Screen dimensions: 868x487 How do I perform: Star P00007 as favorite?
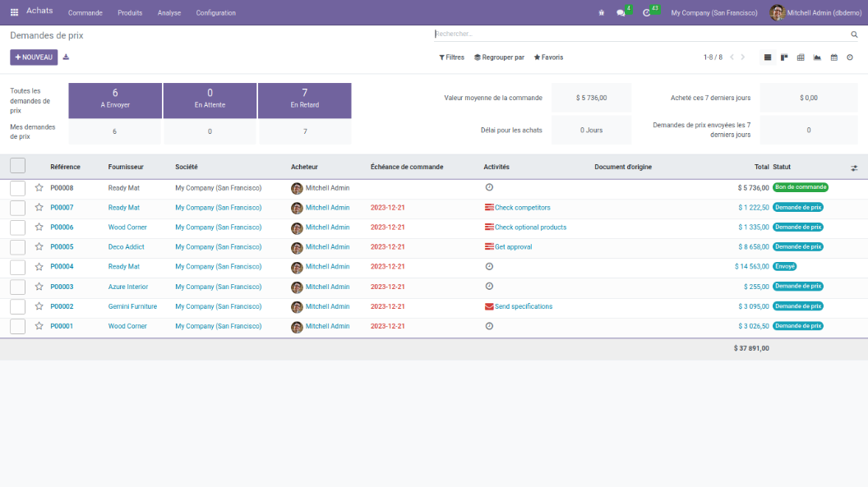[39, 208]
